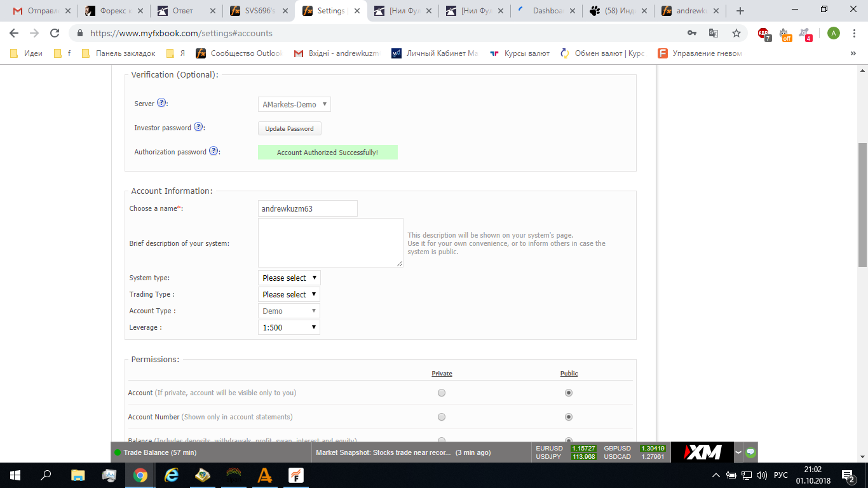Reload the myfxbook page
This screenshot has height=488, width=868.
click(55, 33)
